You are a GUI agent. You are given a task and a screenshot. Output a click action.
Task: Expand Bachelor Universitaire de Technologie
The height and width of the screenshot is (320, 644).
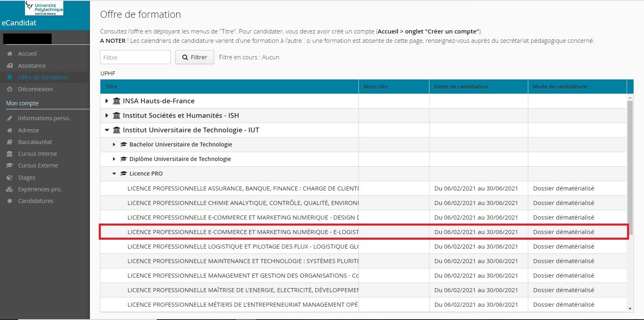[114, 144]
